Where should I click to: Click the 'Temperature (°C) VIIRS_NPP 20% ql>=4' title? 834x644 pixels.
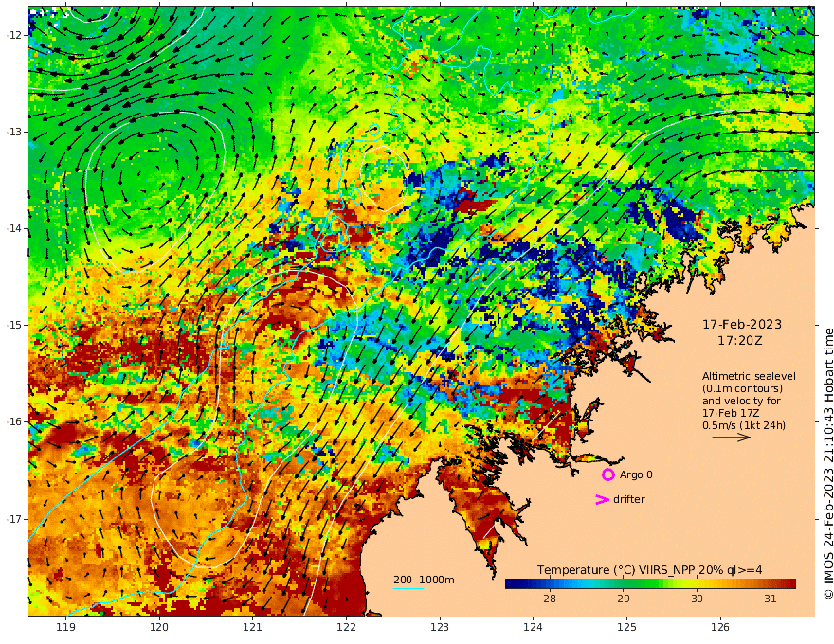click(x=649, y=570)
